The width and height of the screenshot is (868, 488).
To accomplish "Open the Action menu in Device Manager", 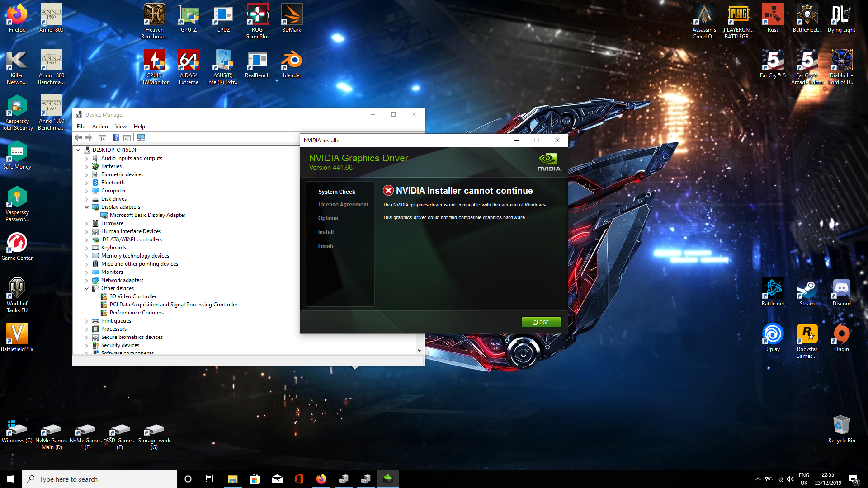I will (x=100, y=127).
